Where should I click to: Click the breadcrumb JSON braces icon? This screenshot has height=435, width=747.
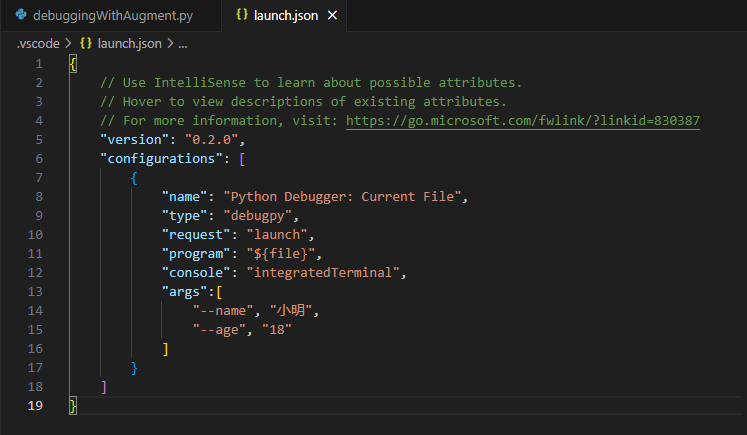coord(86,43)
